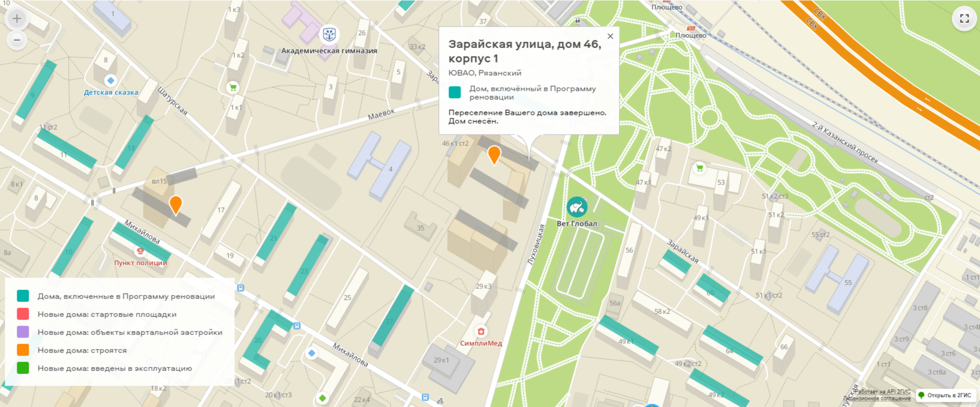Screen dimensions: 980x407
Task: Click popup text ЮВАО, Рязанский
Action: click(485, 73)
